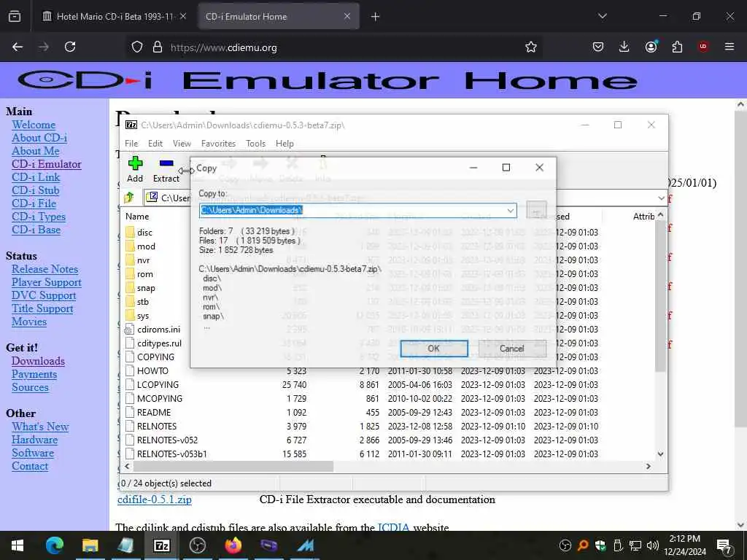Screen dimensions: 747x560
Task: Launch Microsoft Edge from the taskbar
Action: (54, 545)
